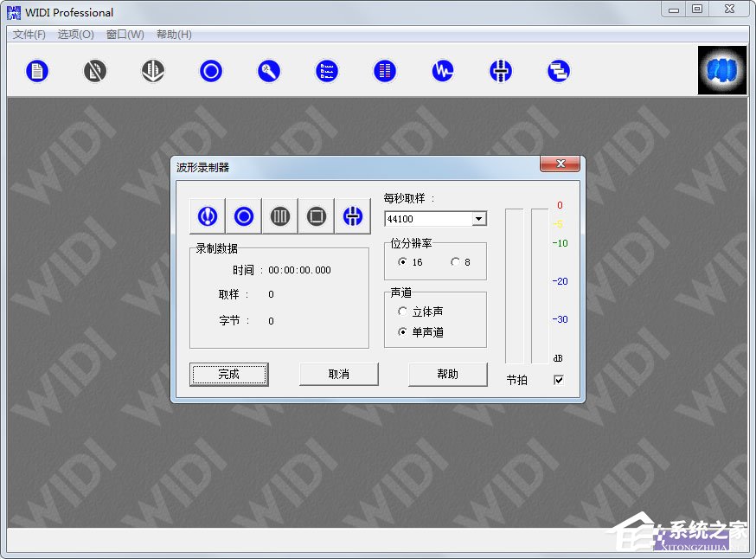Open the 文件(F) menu
This screenshot has height=559, width=756.
29,35
